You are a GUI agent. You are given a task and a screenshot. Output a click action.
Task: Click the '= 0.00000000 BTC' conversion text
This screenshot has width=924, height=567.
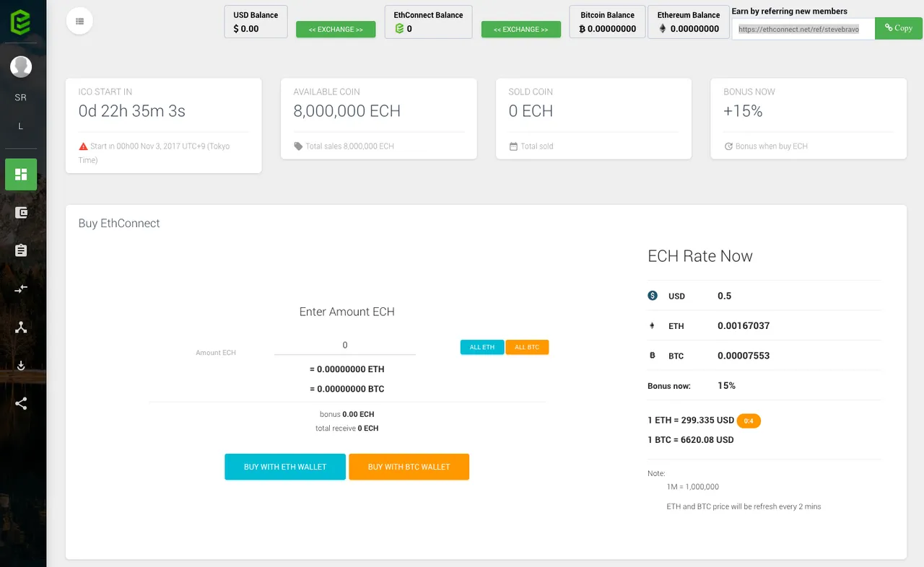pos(346,389)
